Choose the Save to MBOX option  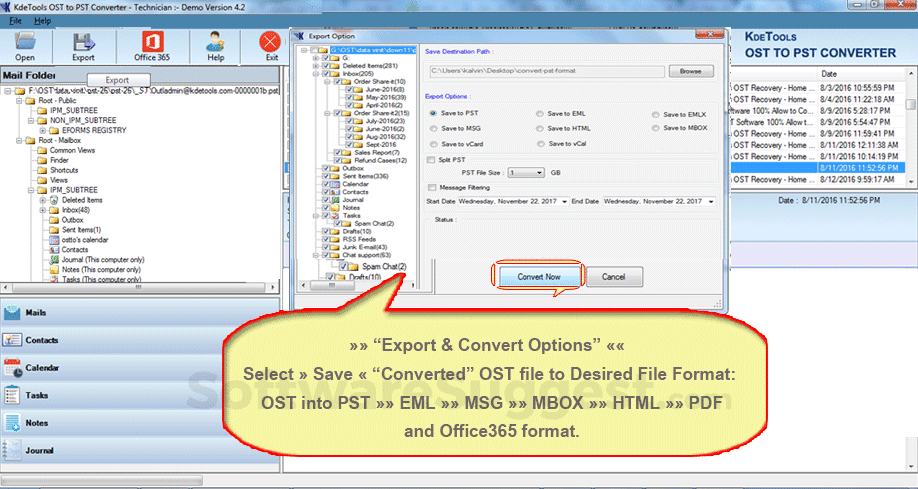pos(656,128)
